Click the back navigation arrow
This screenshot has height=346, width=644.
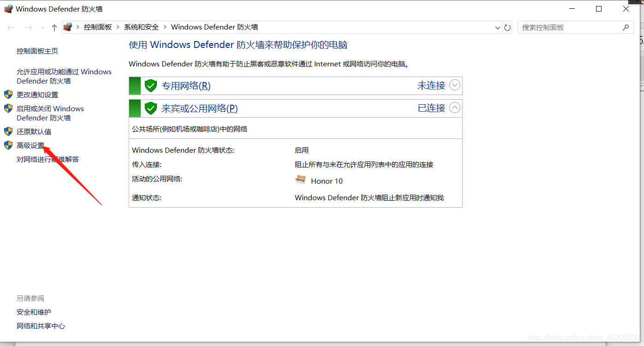[x=11, y=28]
